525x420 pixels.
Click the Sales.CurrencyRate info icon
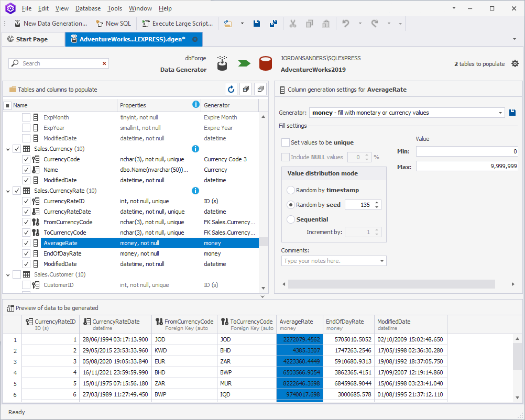195,191
